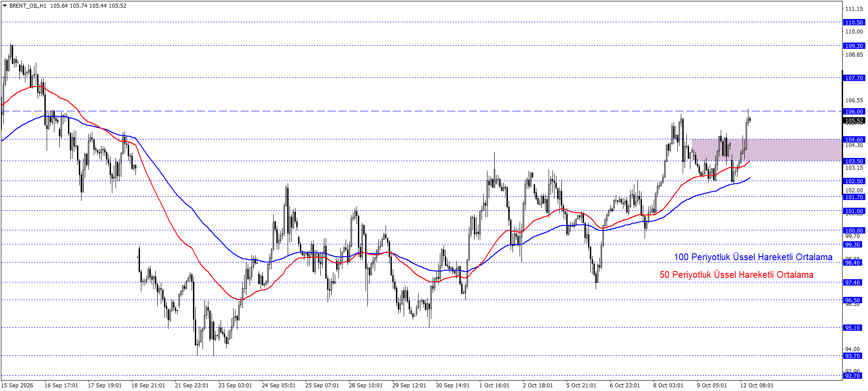This screenshot has width=868, height=391.
Task: Click the 98.40 price level tag
Action: coord(852,262)
